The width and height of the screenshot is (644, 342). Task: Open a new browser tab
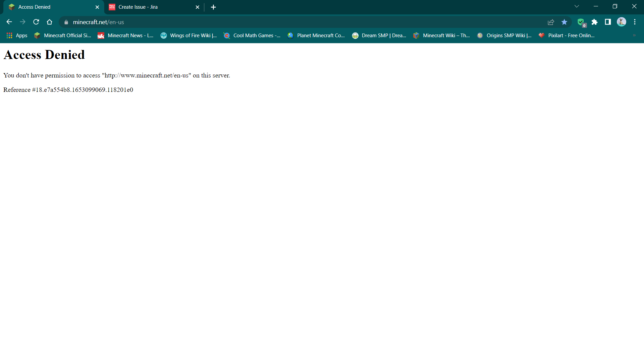[213, 7]
